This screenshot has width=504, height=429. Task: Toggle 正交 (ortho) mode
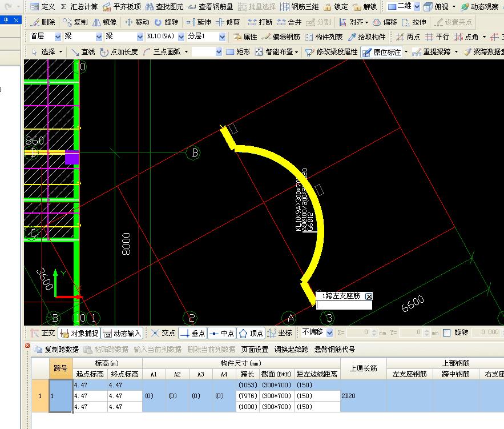[x=43, y=333]
